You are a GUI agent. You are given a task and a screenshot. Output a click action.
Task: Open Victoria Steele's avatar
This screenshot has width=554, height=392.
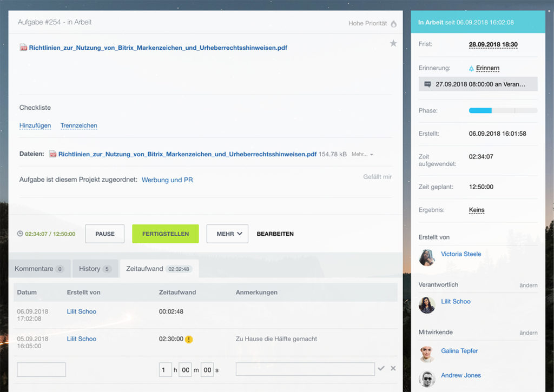(427, 257)
